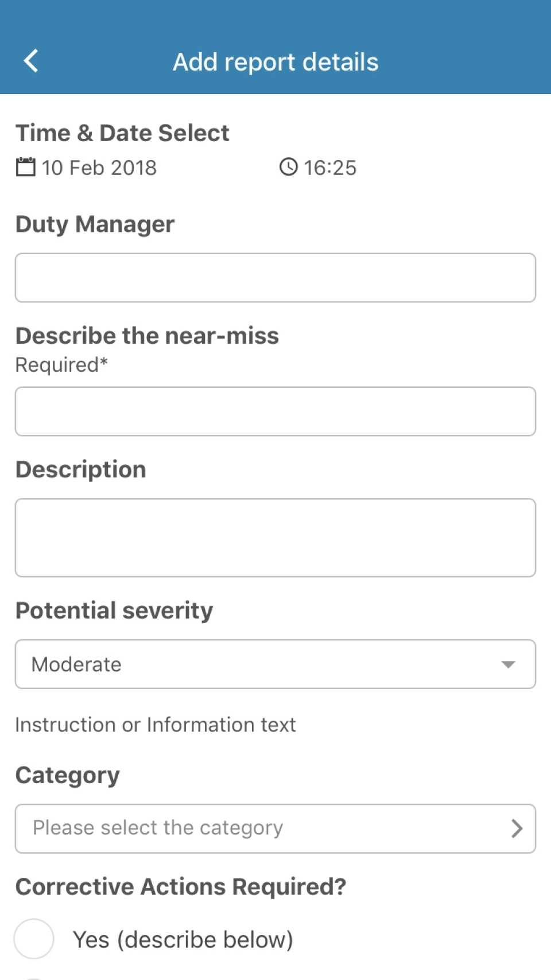Click the Time & Date Select heading

(x=122, y=133)
